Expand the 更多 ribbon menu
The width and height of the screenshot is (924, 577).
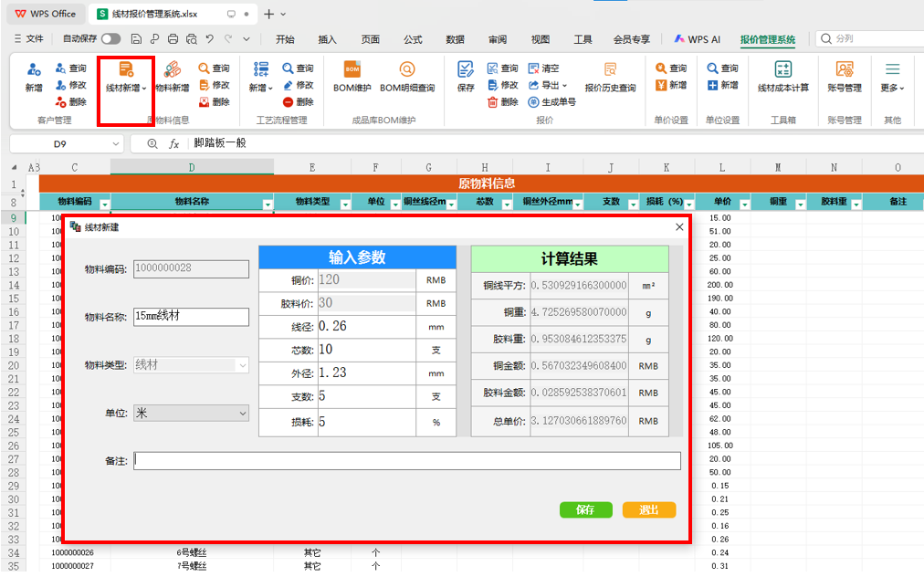892,78
